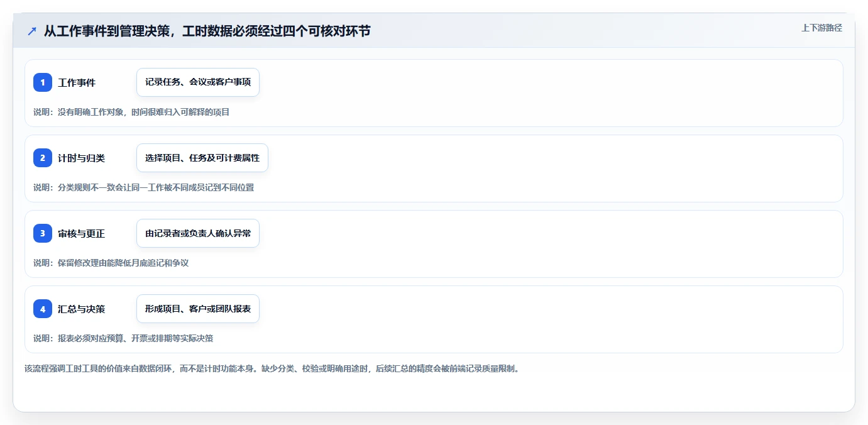Select the 形成项目、客户或团队报表 chip
Viewport: 868px width, 425px height.
pos(198,309)
